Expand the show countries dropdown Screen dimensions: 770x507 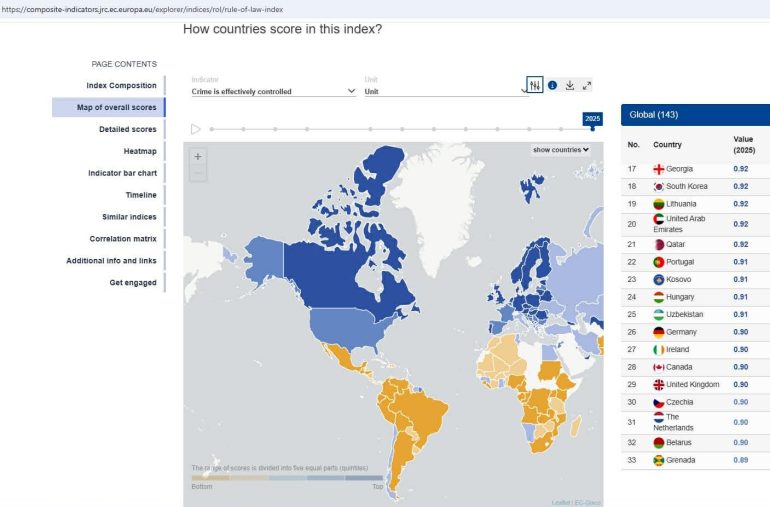click(560, 150)
